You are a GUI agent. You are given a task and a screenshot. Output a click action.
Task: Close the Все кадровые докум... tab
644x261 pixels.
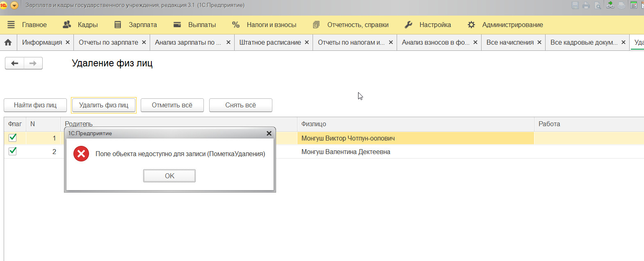(623, 42)
